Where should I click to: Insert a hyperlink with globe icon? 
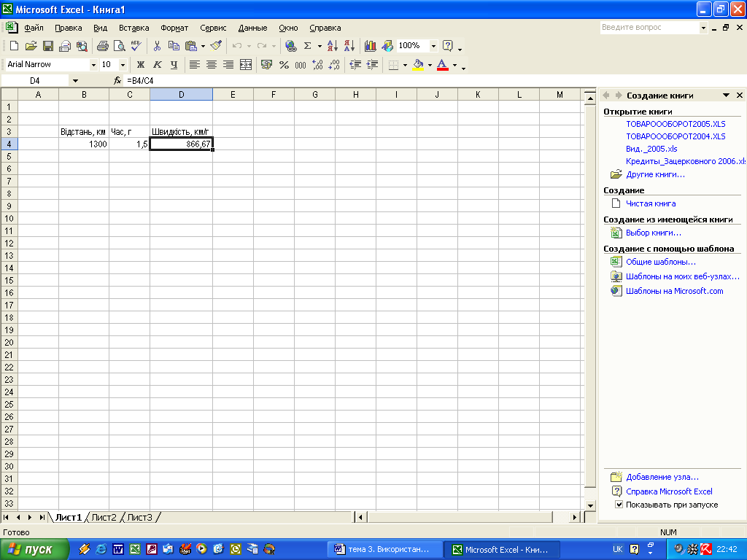click(290, 46)
